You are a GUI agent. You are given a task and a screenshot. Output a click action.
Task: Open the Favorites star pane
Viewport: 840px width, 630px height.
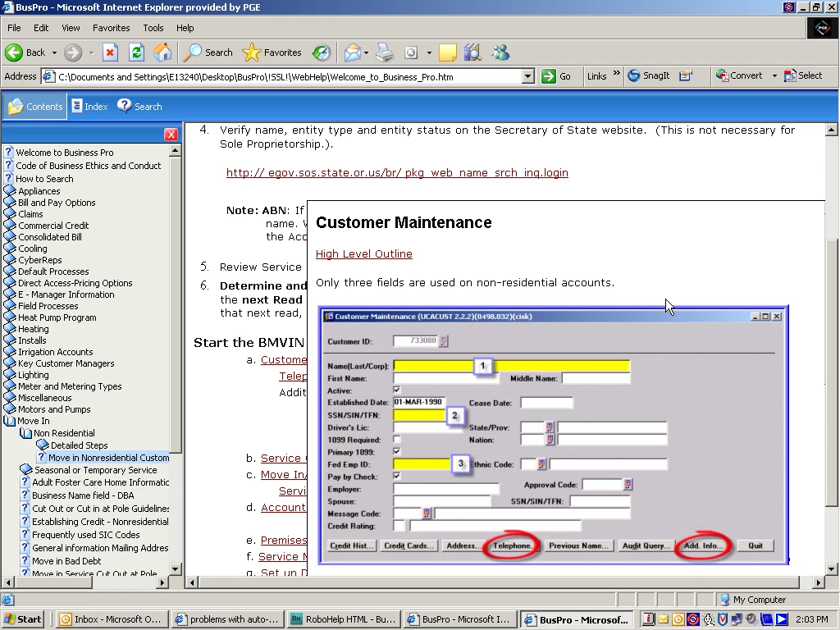coord(272,52)
